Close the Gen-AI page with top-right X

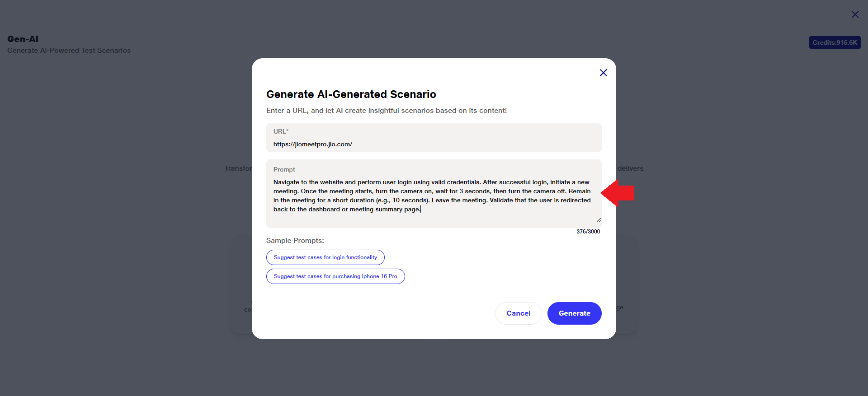(x=855, y=14)
